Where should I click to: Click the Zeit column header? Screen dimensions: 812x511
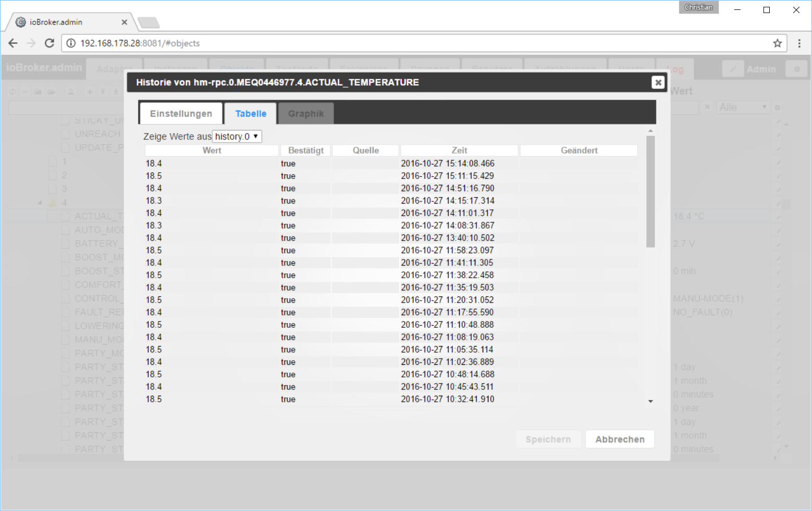[459, 150]
